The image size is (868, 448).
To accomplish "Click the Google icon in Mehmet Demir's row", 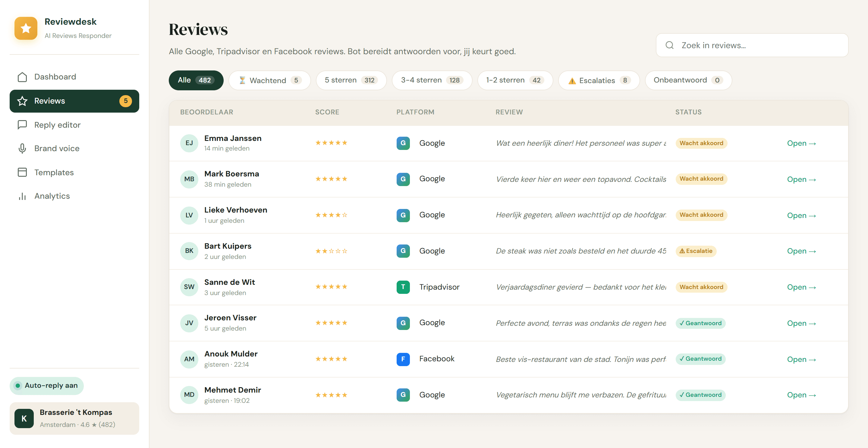I will (403, 395).
